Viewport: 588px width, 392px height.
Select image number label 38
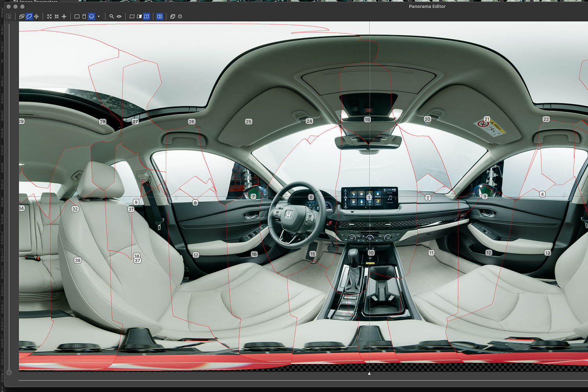(78, 260)
